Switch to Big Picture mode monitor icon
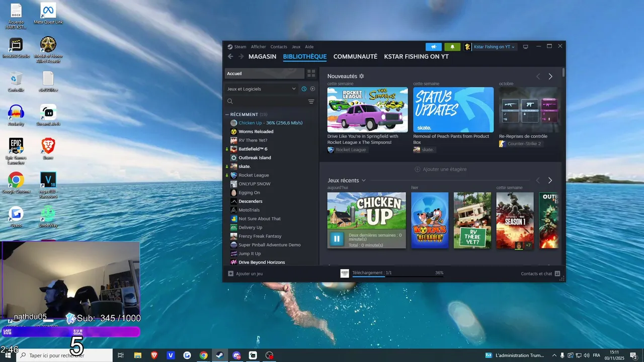644x362 pixels. (x=525, y=47)
